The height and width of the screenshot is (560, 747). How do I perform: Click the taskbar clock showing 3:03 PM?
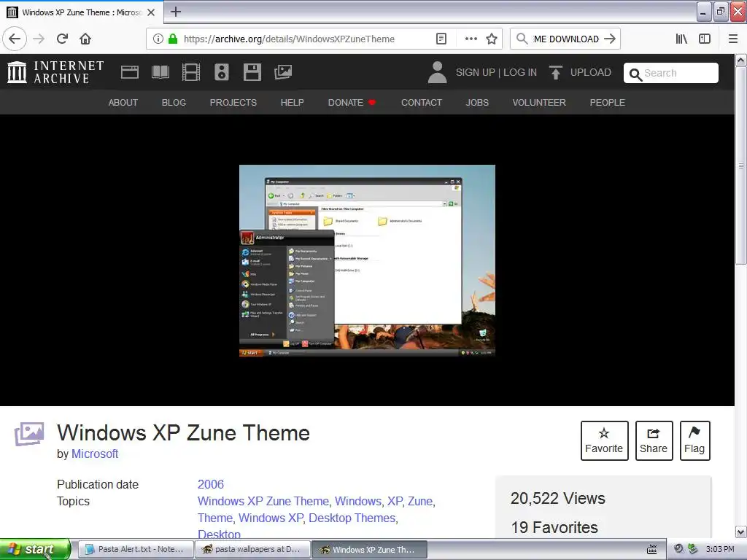tap(720, 549)
